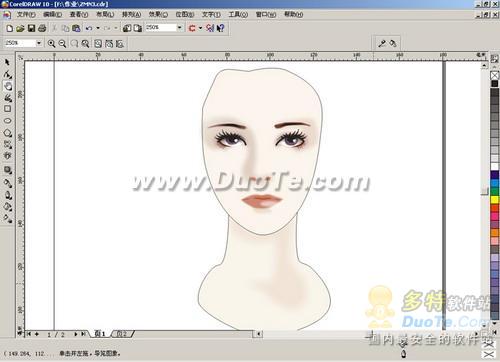Image resolution: width=500 pixels, height=362 pixels.
Task: Click the woman's lips in the drawing
Action: (x=262, y=201)
